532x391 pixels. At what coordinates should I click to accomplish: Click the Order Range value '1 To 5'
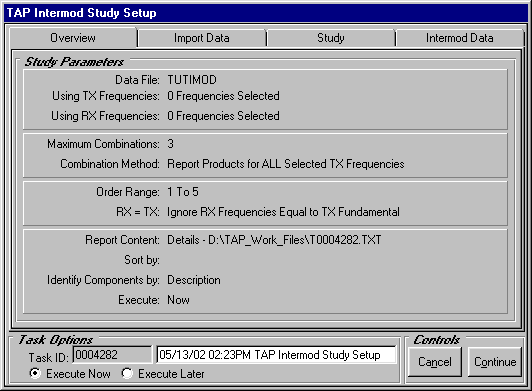coord(183,192)
